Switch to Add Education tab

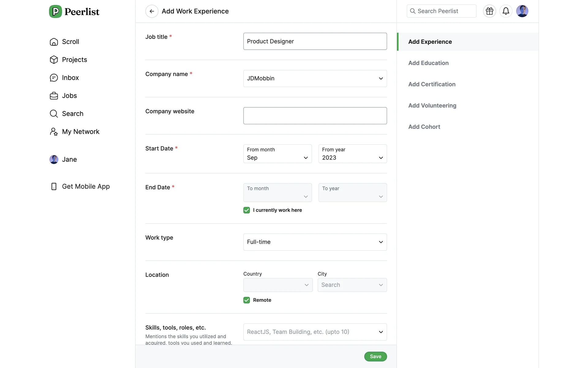pyautogui.click(x=428, y=63)
